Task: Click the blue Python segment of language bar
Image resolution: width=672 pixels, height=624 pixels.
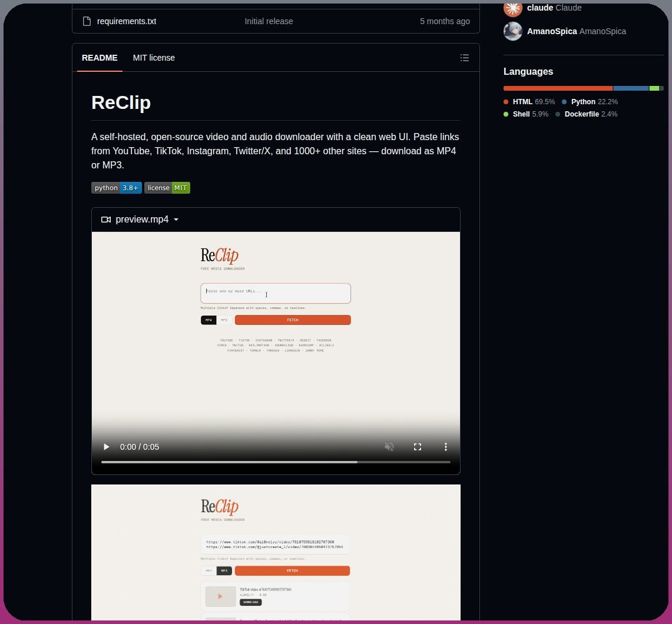Action: coord(631,88)
